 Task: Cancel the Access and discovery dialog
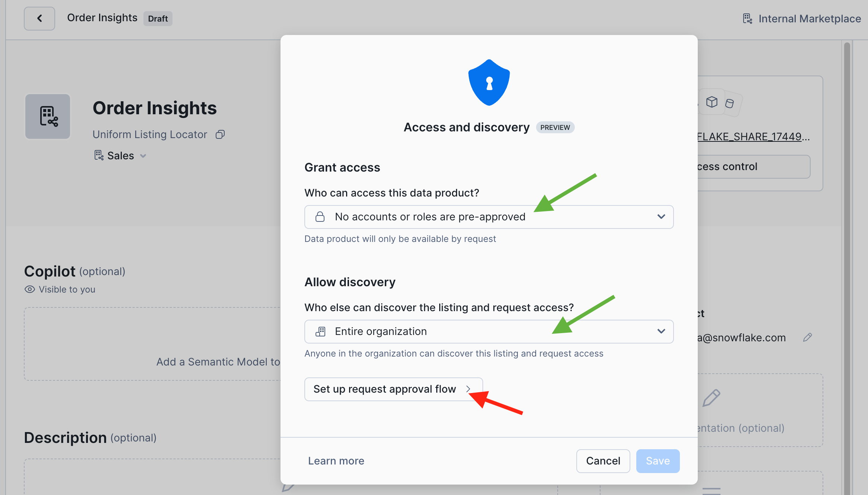[603, 461]
